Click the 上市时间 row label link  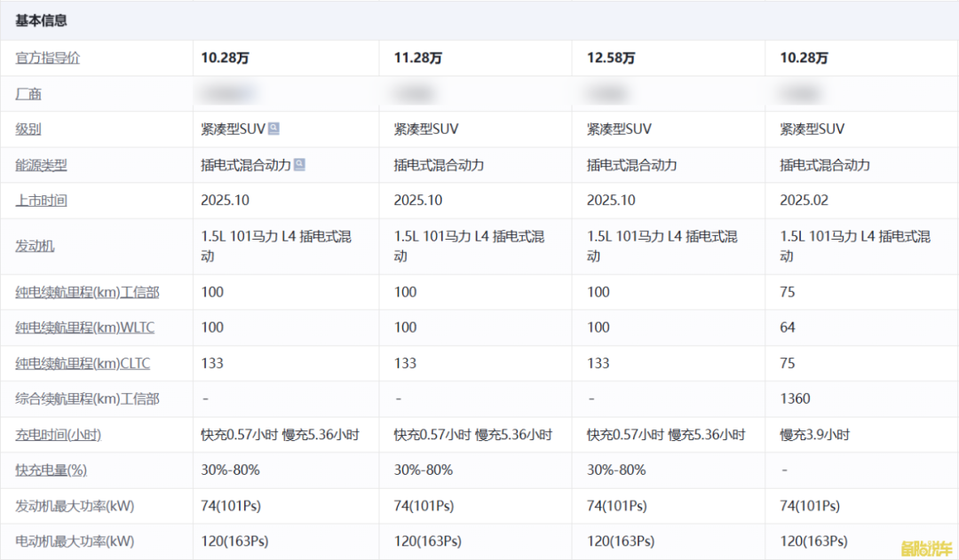coord(41,201)
